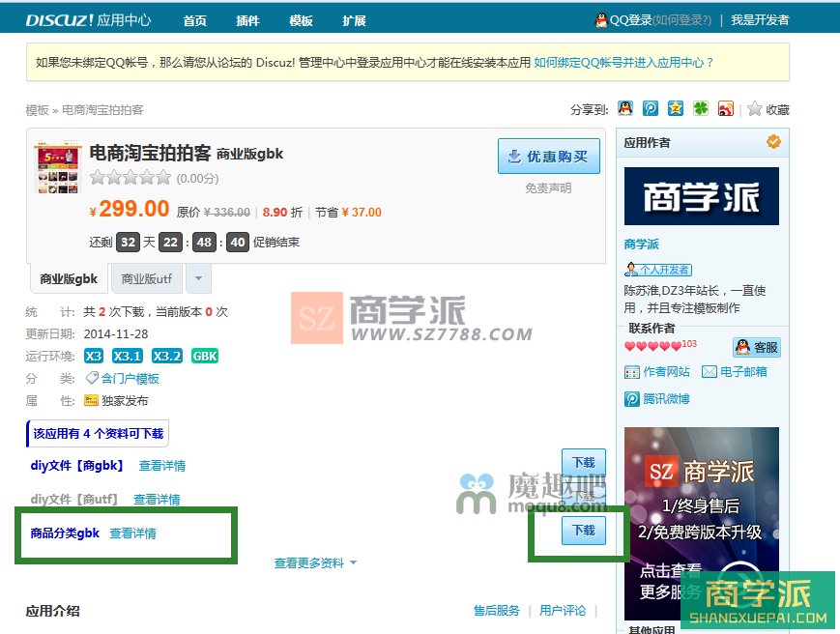Expand 查看更多资料
The height and width of the screenshot is (634, 840).
coord(315,563)
